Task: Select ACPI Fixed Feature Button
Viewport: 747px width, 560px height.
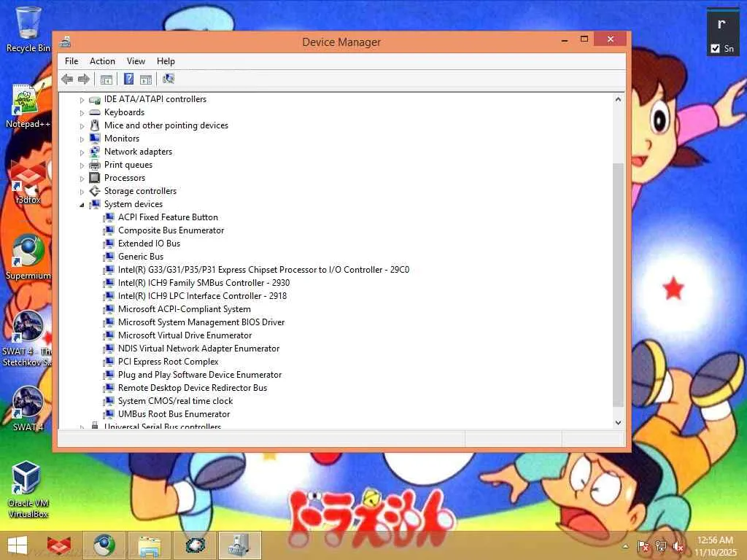Action: 169,217
